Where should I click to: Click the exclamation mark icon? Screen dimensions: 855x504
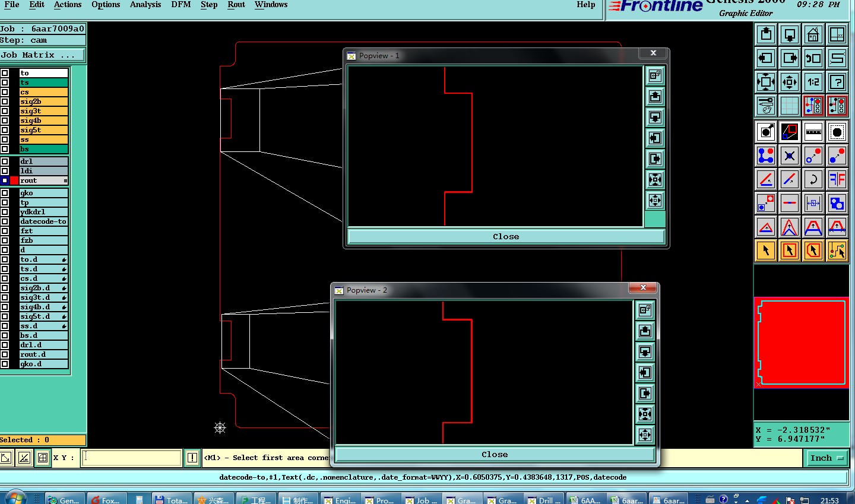pos(192,458)
